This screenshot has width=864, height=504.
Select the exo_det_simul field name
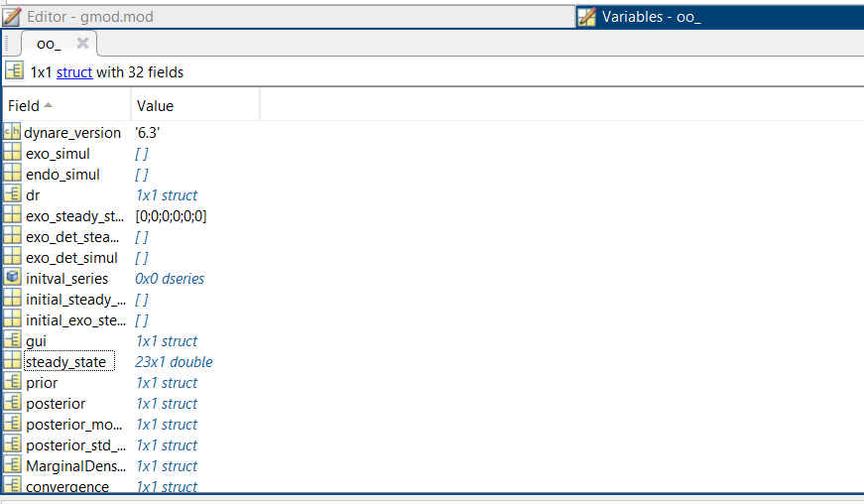click(x=71, y=258)
